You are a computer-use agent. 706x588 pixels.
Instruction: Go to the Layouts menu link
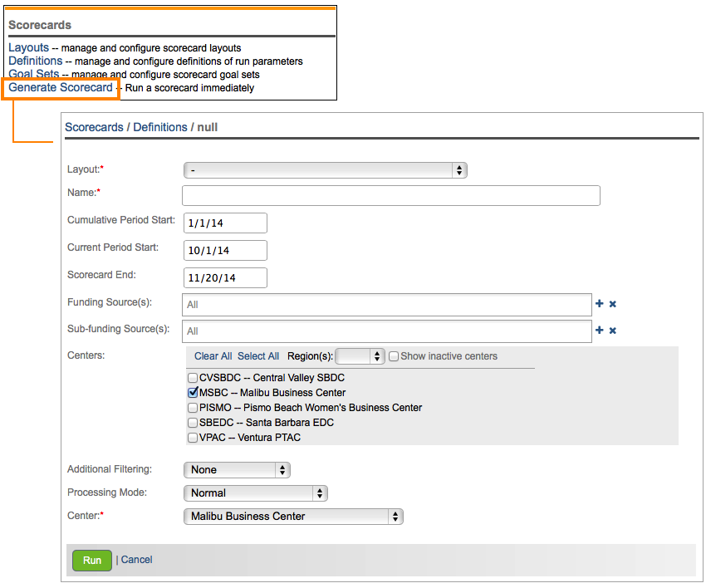(x=29, y=48)
